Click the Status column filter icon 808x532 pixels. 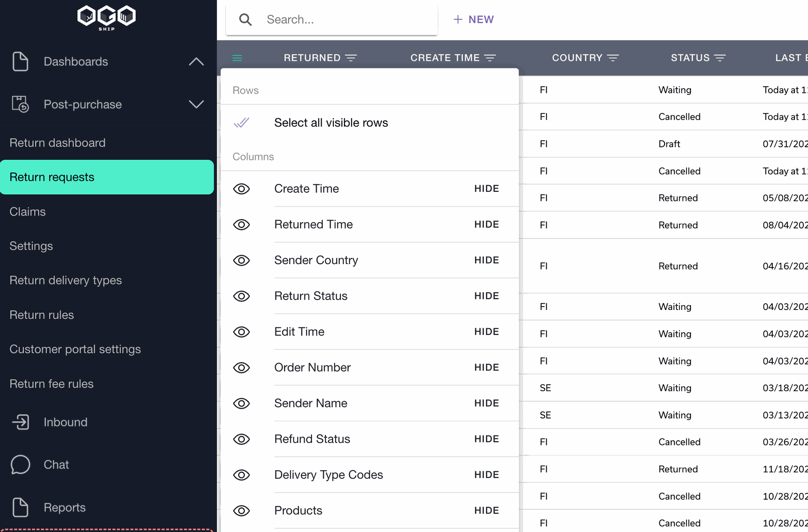720,58
